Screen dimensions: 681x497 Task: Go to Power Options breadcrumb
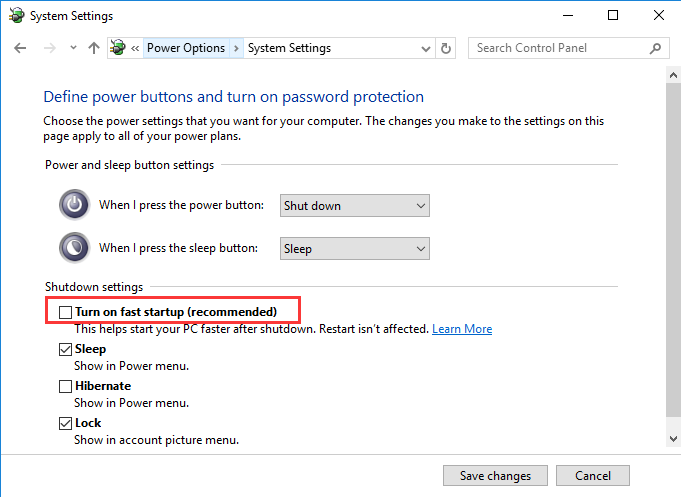[186, 48]
